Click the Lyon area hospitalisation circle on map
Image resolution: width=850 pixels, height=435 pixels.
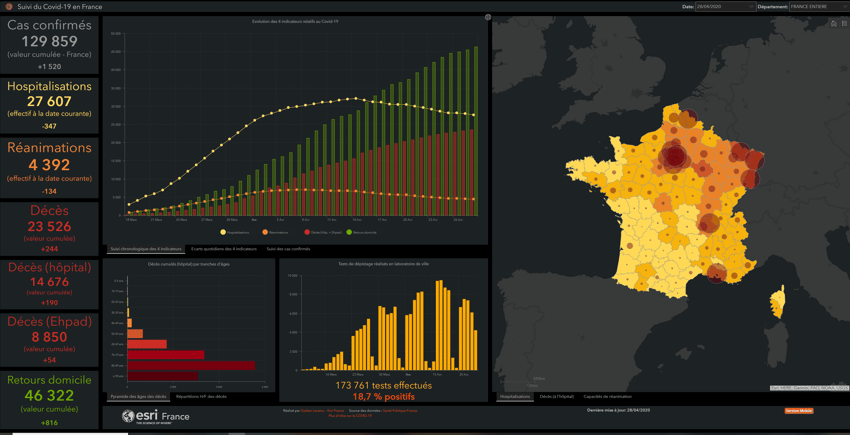[x=709, y=222]
